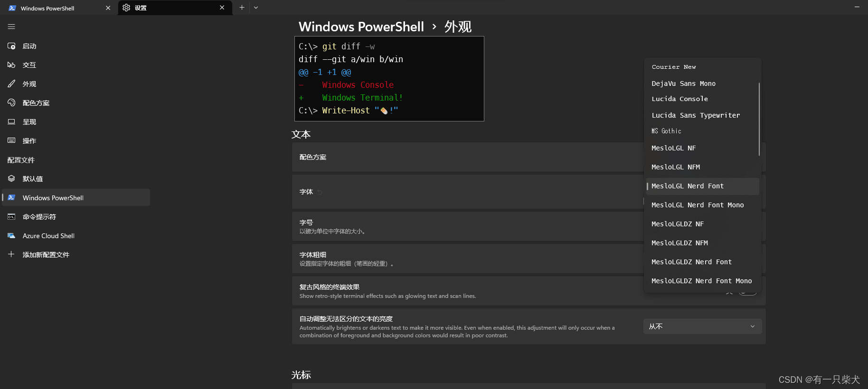Click the 配色方案 setting row

(528, 157)
